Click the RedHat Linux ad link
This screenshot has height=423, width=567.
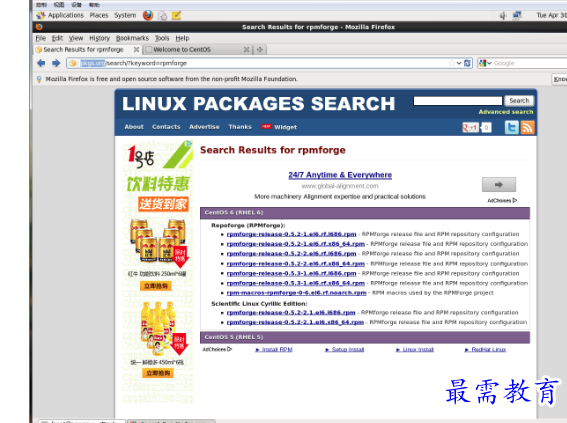[489, 350]
